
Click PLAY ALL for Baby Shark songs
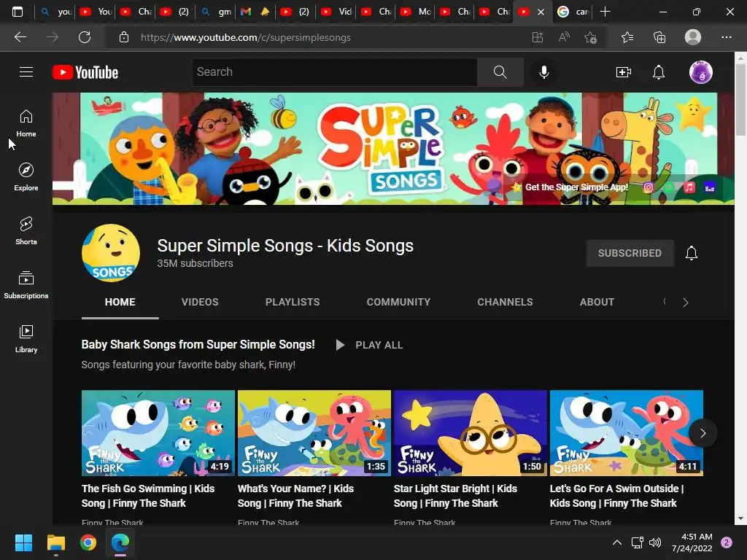[x=370, y=345]
